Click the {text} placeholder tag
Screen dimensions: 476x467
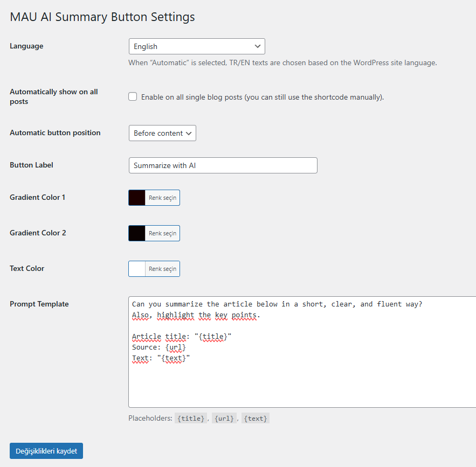tap(255, 418)
